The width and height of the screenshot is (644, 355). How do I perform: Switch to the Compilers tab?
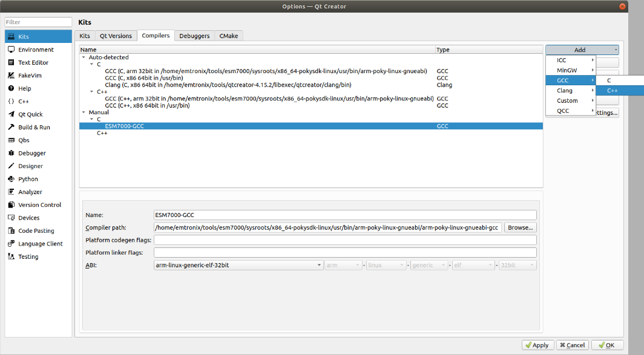[156, 35]
